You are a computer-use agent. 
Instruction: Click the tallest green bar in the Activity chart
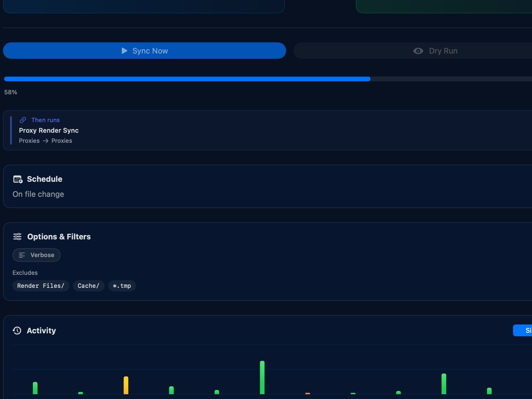pos(262,378)
